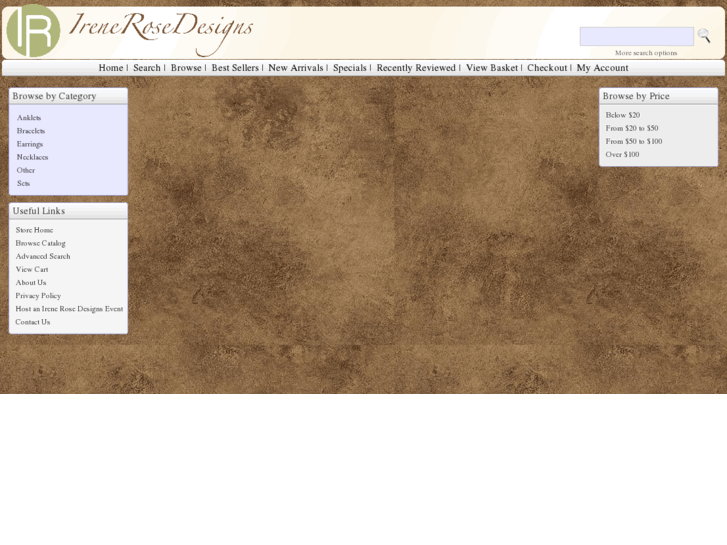Open Best Sellers page
This screenshot has height=545, width=727.
[x=235, y=68]
